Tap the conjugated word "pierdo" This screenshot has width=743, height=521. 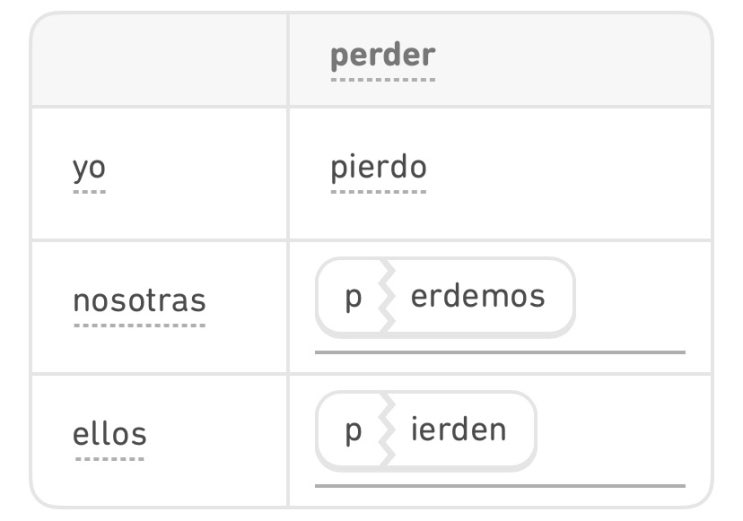pos(378,167)
